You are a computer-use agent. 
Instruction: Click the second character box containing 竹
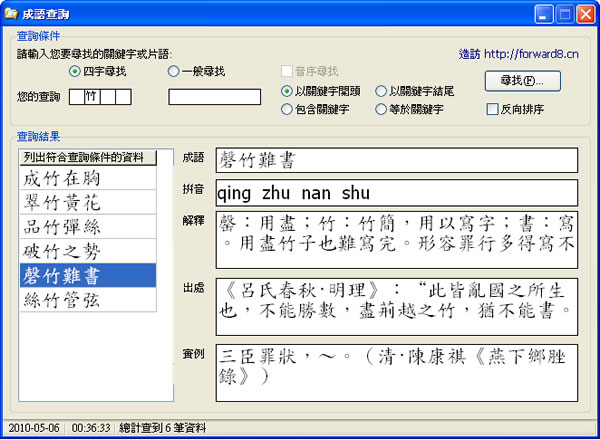coord(91,97)
